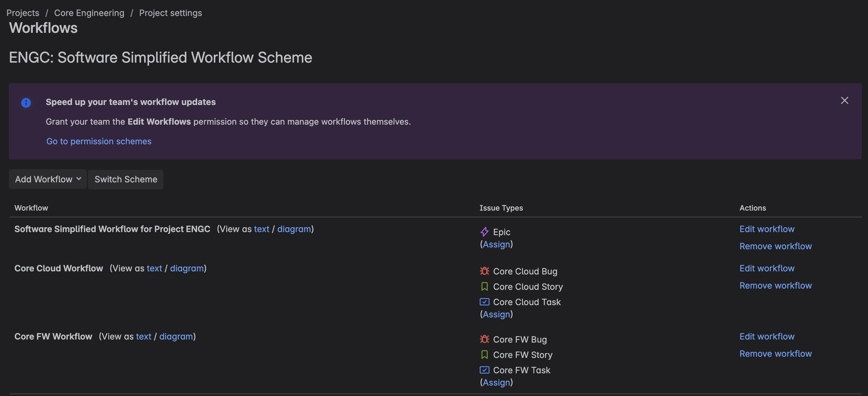Click the Core Cloud Story bookmark icon
The image size is (868, 396).
[x=484, y=286]
